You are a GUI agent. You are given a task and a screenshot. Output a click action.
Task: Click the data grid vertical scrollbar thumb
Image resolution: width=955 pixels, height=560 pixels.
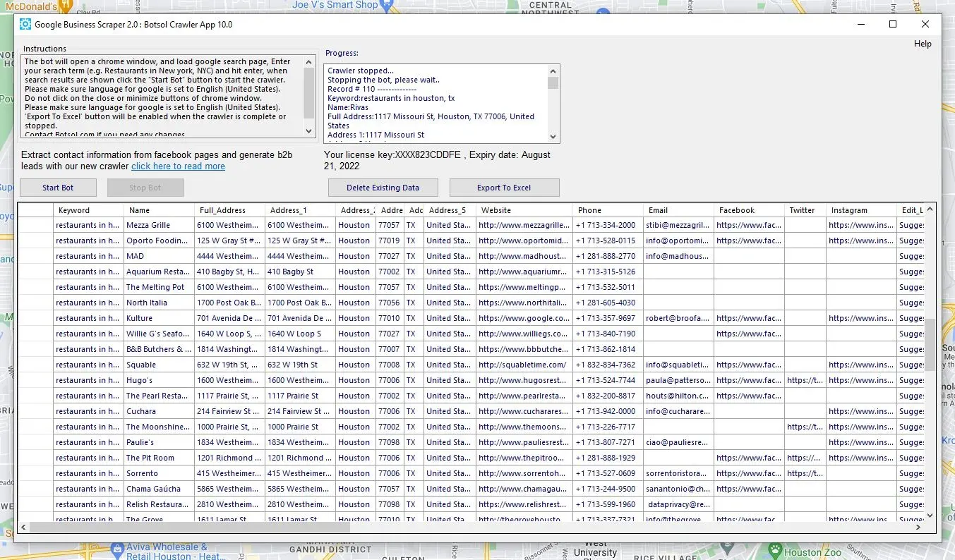pos(930,343)
